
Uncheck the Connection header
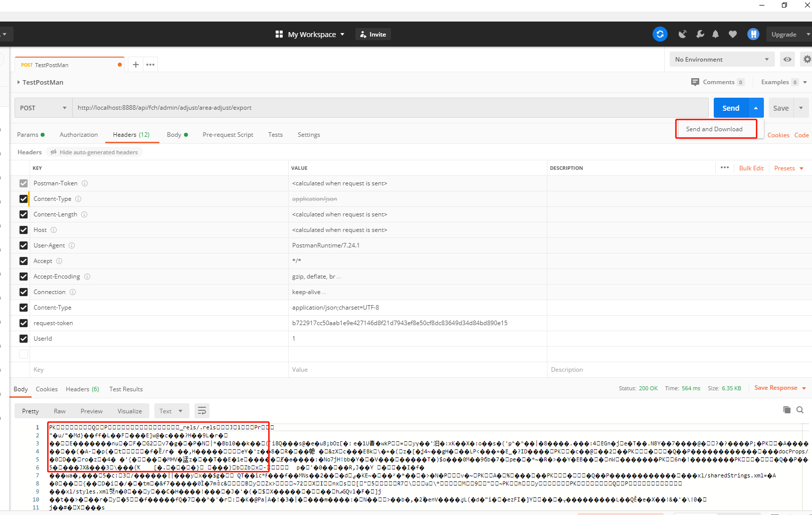24,292
